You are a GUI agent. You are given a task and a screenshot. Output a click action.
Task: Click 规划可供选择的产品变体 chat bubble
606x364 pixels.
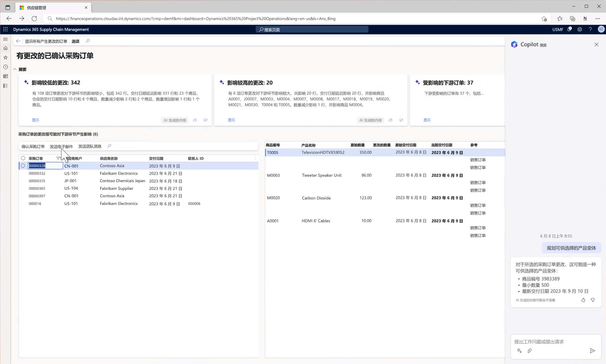(x=571, y=248)
